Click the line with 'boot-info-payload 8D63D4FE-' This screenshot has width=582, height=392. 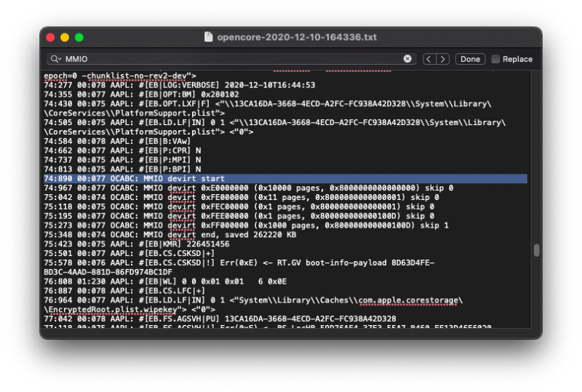click(239, 263)
